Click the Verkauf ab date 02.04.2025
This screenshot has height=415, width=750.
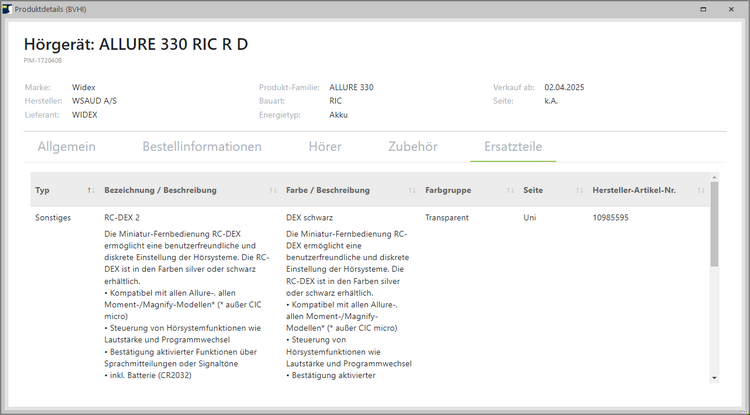tap(564, 87)
